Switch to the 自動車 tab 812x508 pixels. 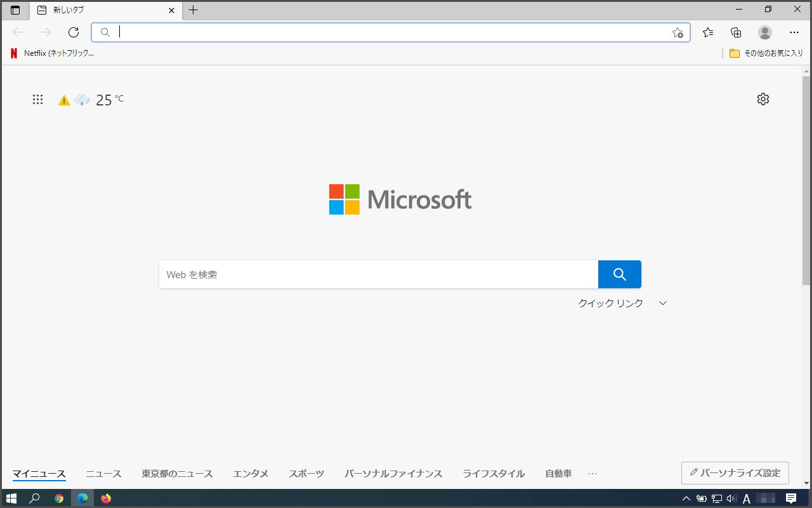(558, 474)
